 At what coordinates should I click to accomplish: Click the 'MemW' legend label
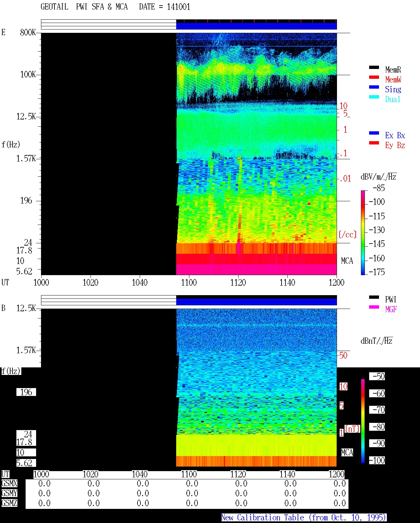(393, 79)
